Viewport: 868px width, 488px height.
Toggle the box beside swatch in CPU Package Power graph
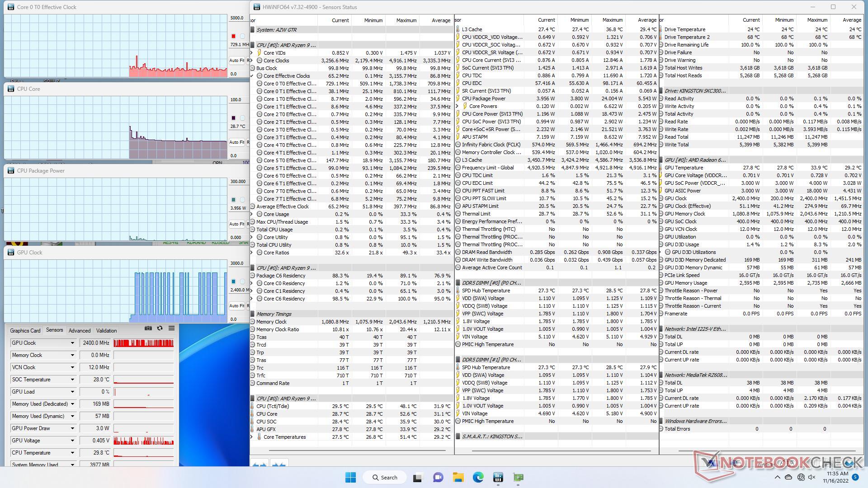tap(242, 200)
